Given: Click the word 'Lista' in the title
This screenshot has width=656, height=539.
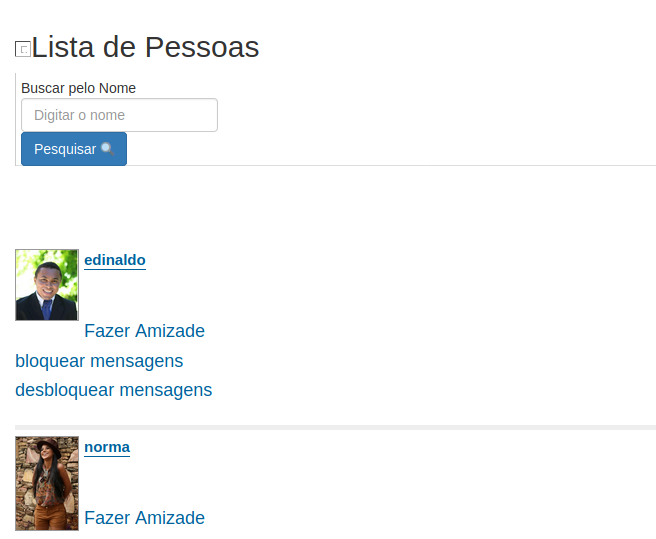Looking at the screenshot, I should tap(63, 46).
